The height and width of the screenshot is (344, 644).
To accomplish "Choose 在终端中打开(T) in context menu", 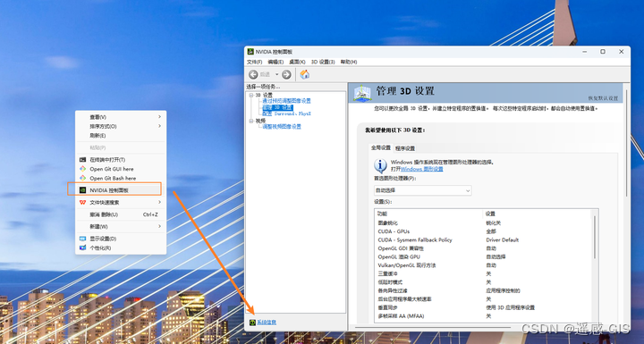I will [121, 160].
